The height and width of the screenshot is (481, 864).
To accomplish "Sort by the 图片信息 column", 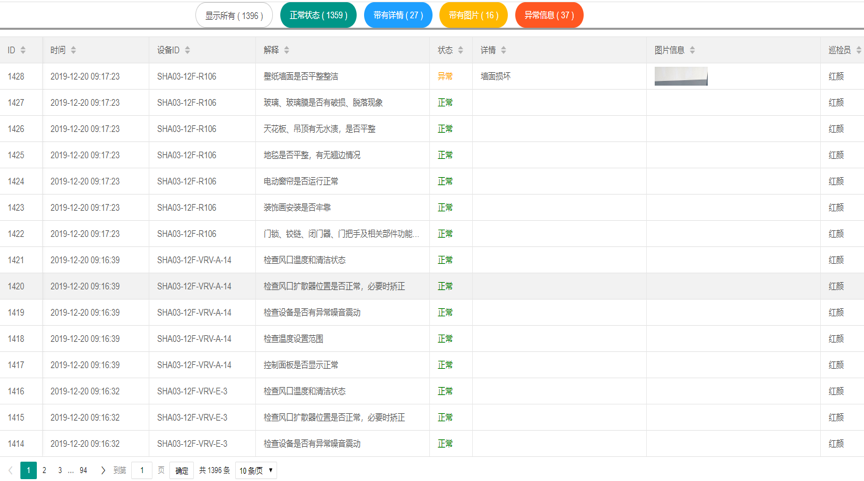I will tap(692, 50).
